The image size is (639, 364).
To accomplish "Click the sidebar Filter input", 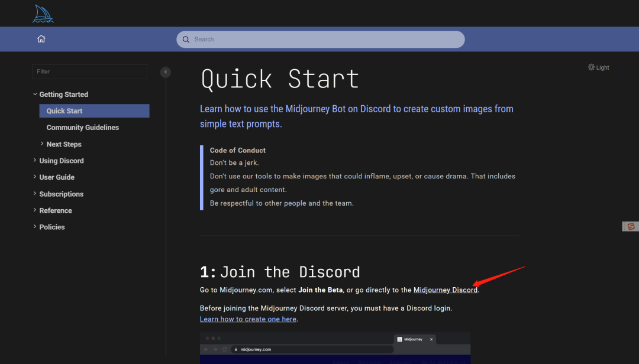I will pos(90,71).
